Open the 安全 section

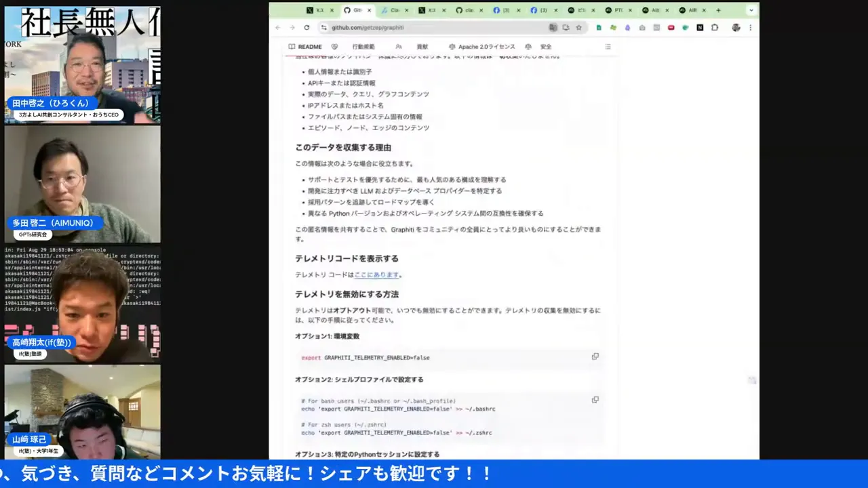click(547, 46)
